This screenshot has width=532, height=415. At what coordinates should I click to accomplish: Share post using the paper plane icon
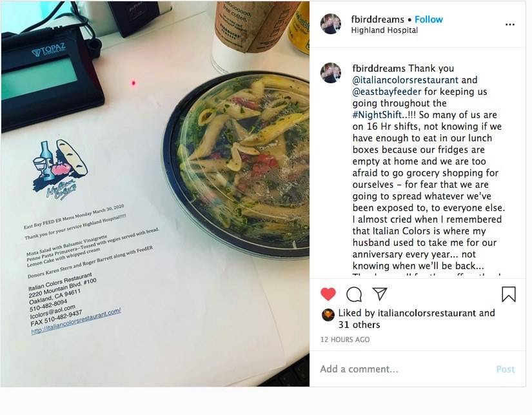point(380,294)
